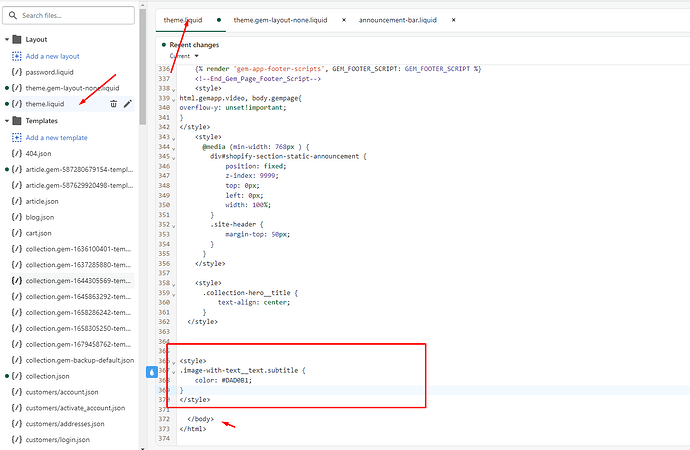Open cart.json in the file list

coord(41,233)
